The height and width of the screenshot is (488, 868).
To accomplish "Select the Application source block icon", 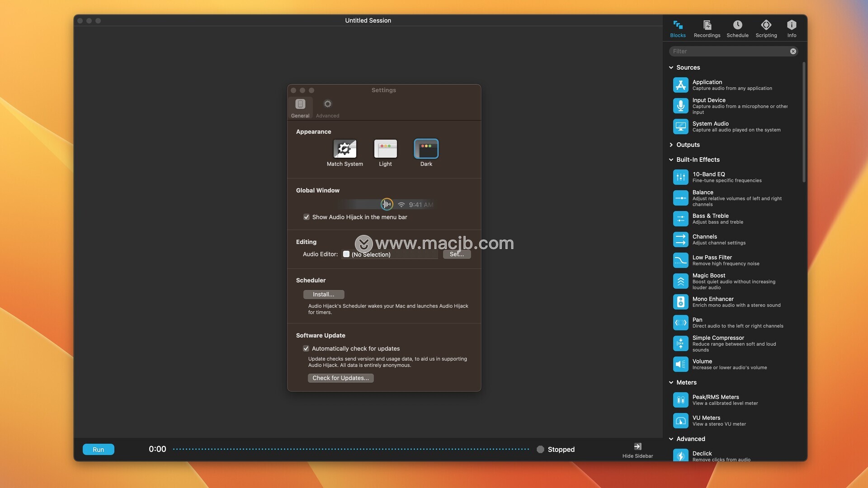I will (680, 85).
